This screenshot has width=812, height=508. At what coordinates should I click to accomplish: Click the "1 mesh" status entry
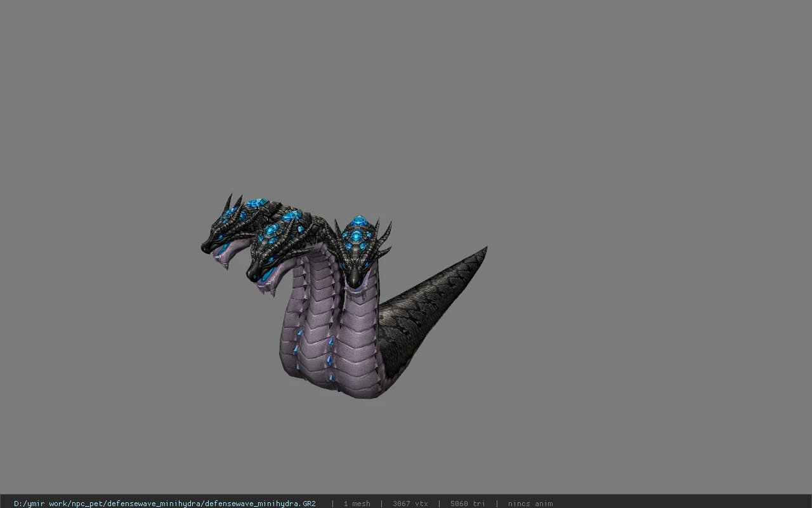point(357,504)
